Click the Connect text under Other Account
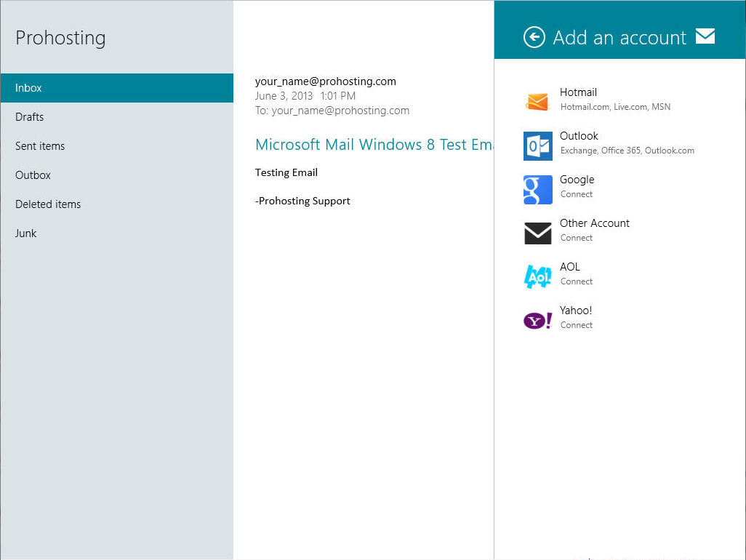This screenshot has height=560, width=746. click(x=576, y=238)
